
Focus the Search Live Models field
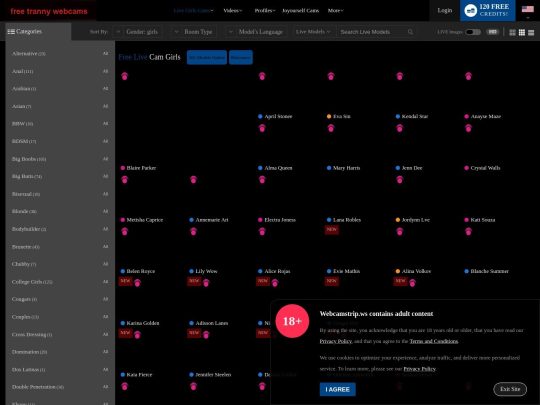point(373,32)
